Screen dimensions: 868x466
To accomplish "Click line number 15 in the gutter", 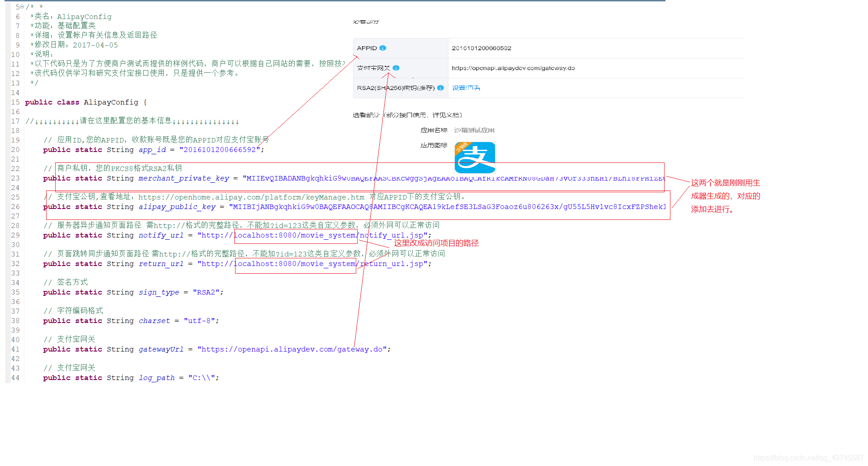I will [15, 102].
